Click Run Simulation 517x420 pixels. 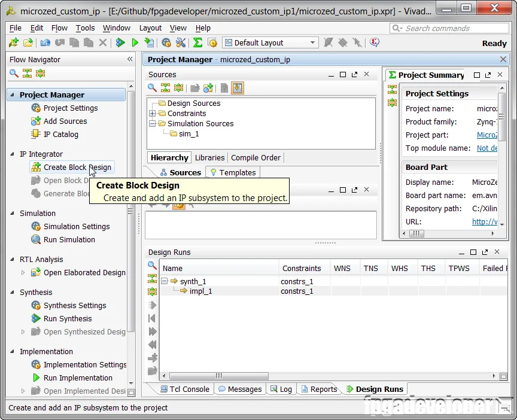[63, 240]
